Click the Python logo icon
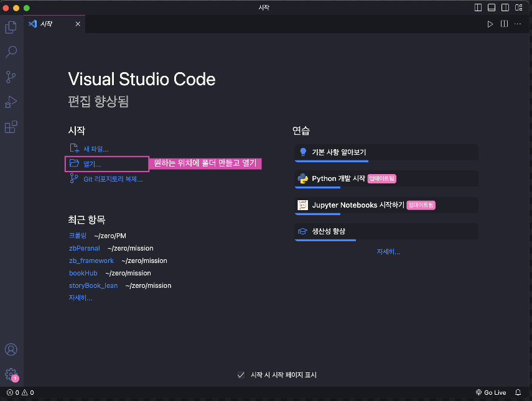 click(302, 178)
